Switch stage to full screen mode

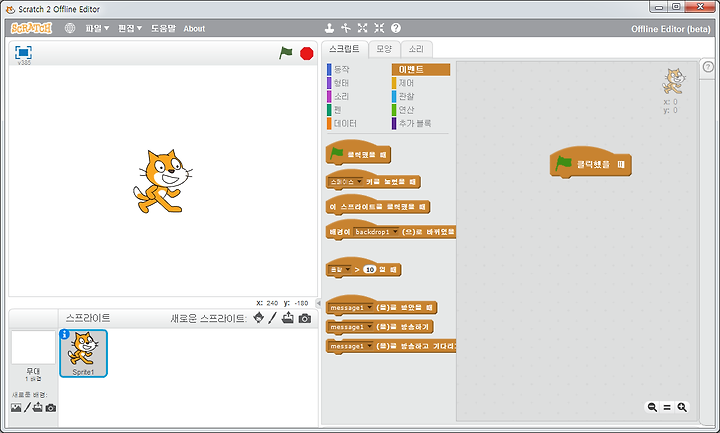coord(23,52)
